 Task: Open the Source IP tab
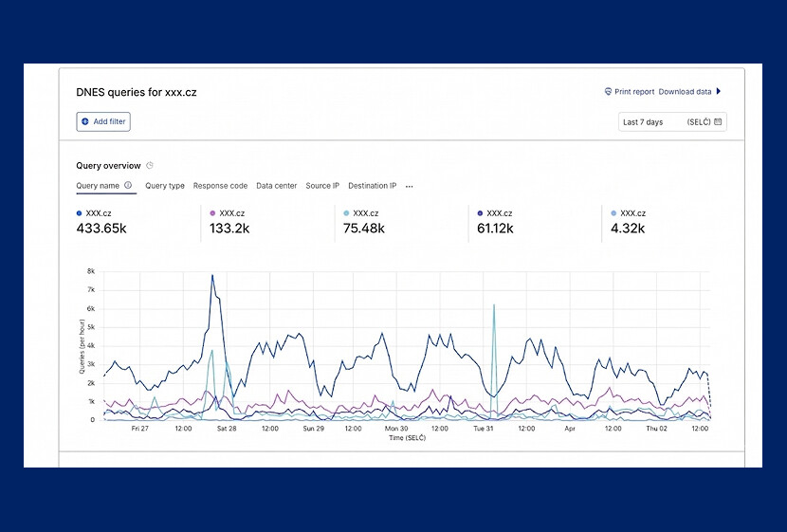(322, 186)
